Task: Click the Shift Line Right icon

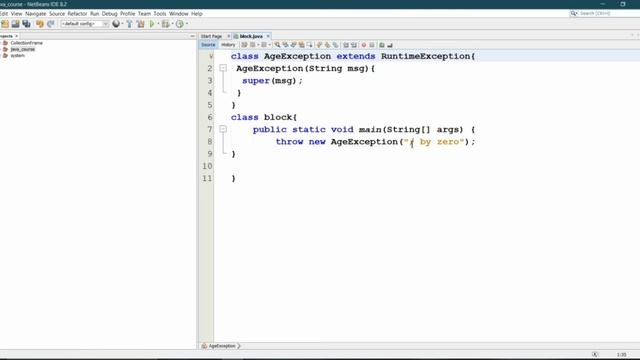Action: pyautogui.click(x=354, y=45)
